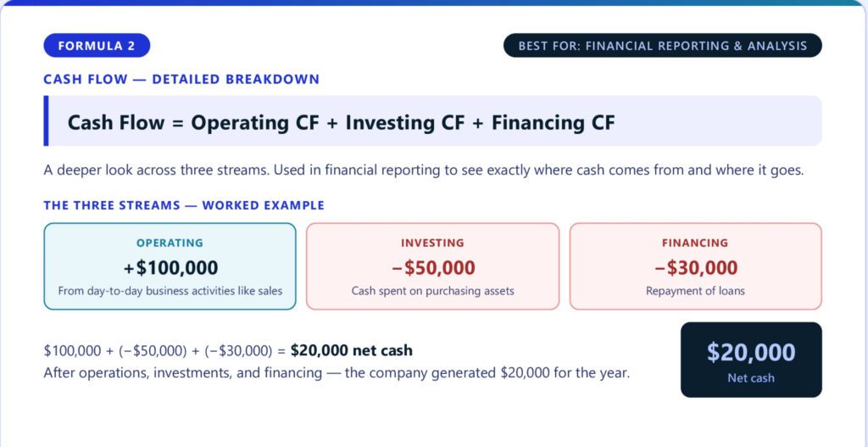Click the bold $20,000 net cash equation result
868x447 pixels.
click(351, 350)
